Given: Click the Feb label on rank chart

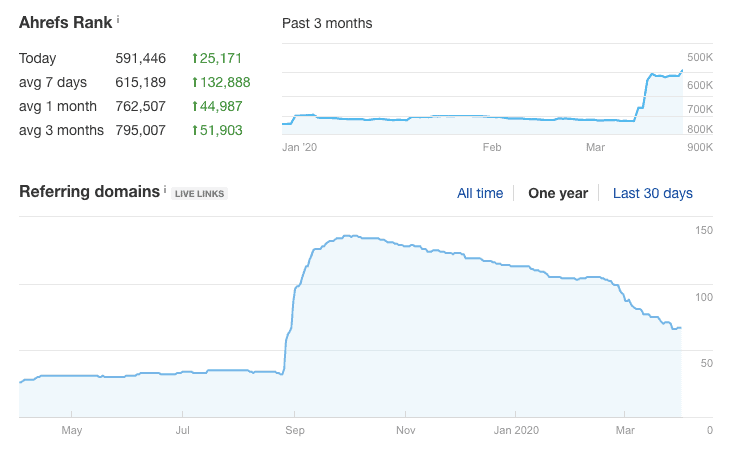Looking at the screenshot, I should (492, 147).
